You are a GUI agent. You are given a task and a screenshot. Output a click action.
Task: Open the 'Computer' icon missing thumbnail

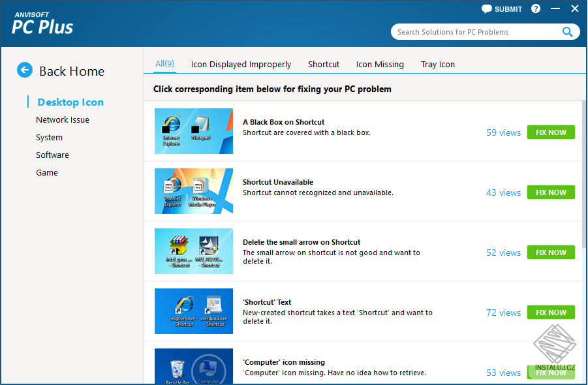[x=194, y=366]
